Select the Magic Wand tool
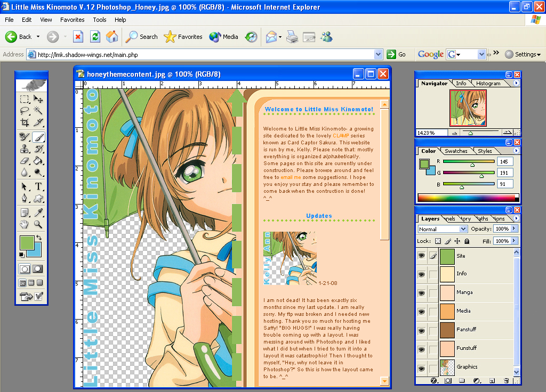Image resolution: width=546 pixels, height=392 pixels. pyautogui.click(x=38, y=111)
